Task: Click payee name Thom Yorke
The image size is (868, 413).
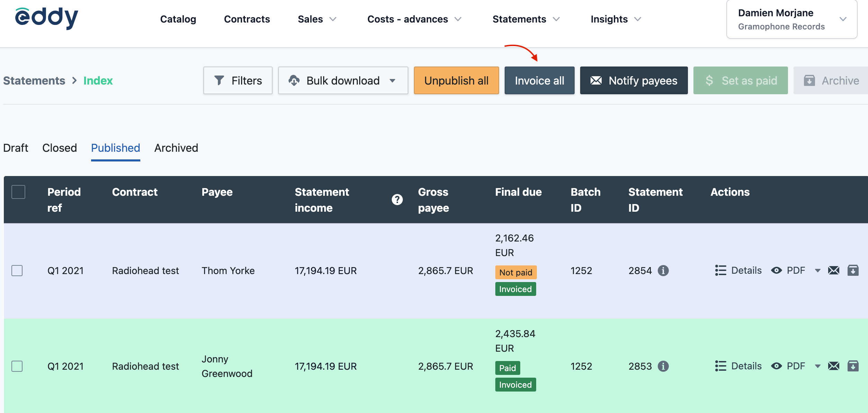Action: click(228, 271)
